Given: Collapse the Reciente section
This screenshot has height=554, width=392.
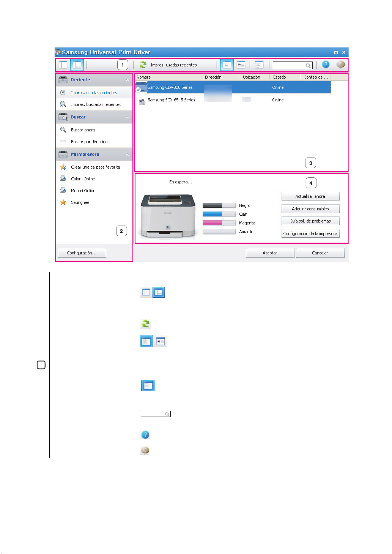Looking at the screenshot, I should (127, 80).
